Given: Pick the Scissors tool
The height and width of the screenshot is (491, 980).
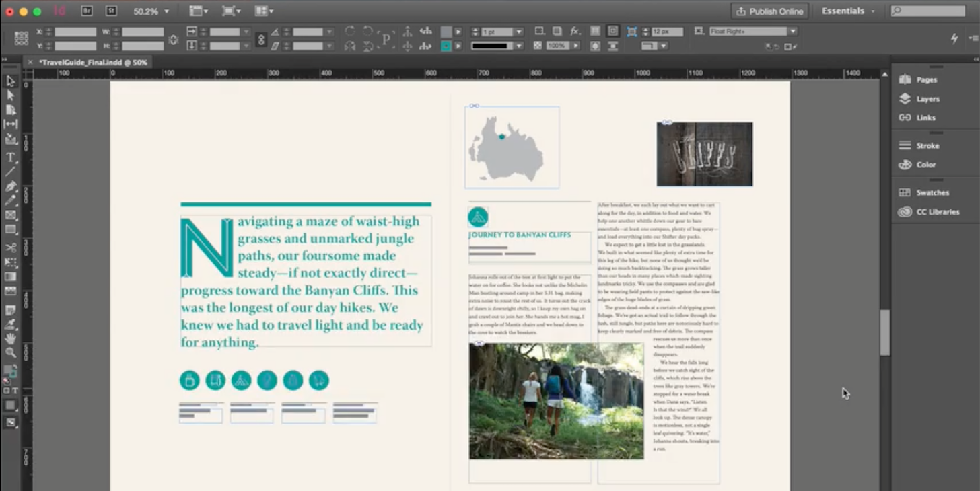Looking at the screenshot, I should pyautogui.click(x=11, y=248).
